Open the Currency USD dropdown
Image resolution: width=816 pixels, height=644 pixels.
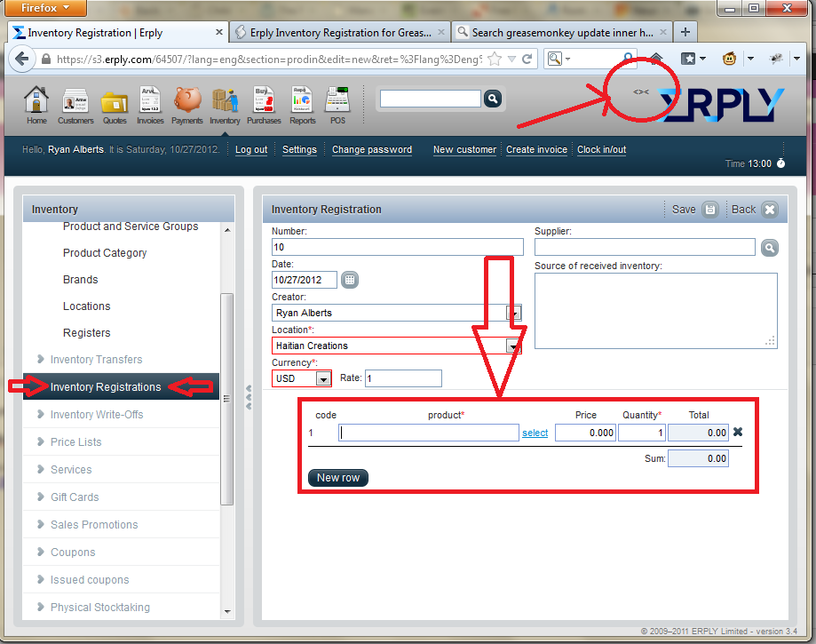(323, 379)
